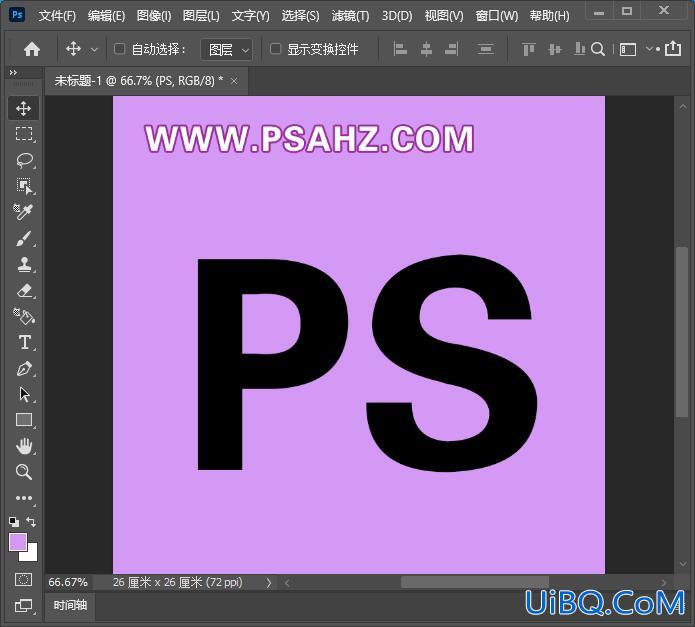Select the Hand tool
Screen dimensions: 695x627
[x=24, y=446]
